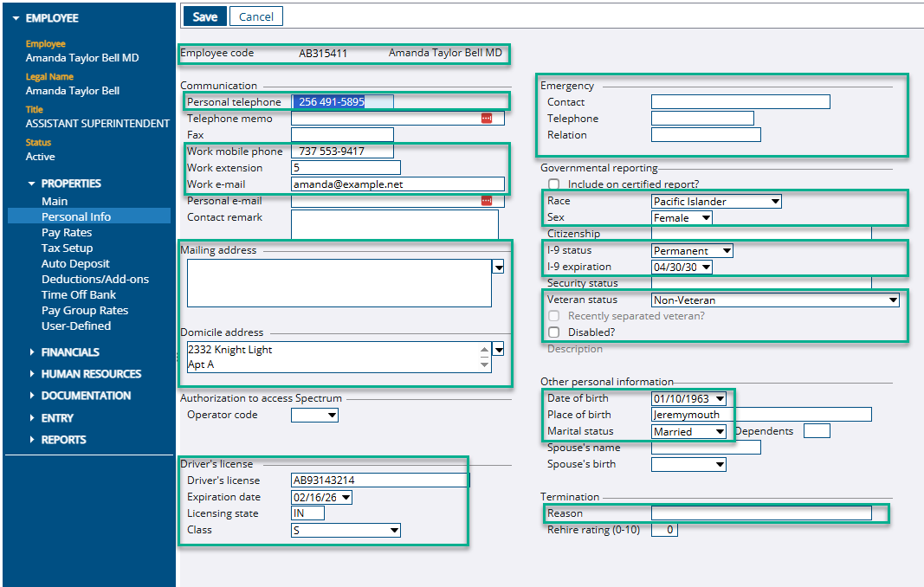Open Date of birth date picker
Screen dimensions: 924x587
tap(720, 399)
